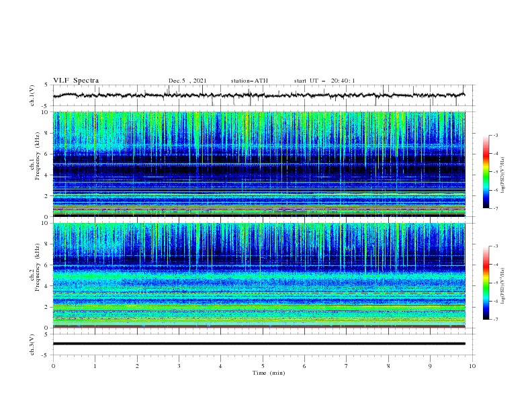The image size is (532, 411).
Task: Select the "Dec.5 , 2021" date label
Action: [x=187, y=81]
